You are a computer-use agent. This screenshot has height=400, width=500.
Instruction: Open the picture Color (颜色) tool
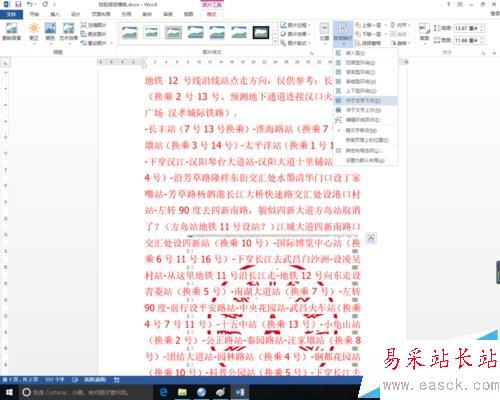(x=50, y=32)
